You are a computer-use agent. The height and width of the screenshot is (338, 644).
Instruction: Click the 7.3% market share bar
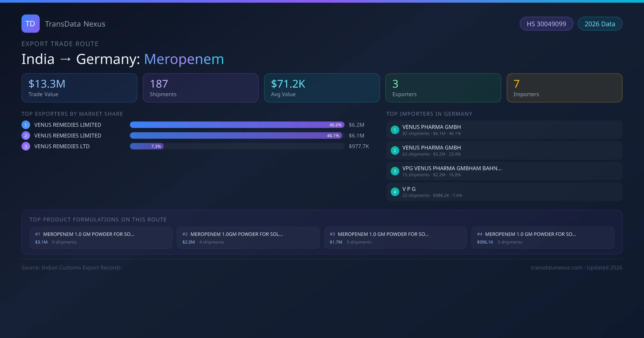pyautogui.click(x=147, y=146)
